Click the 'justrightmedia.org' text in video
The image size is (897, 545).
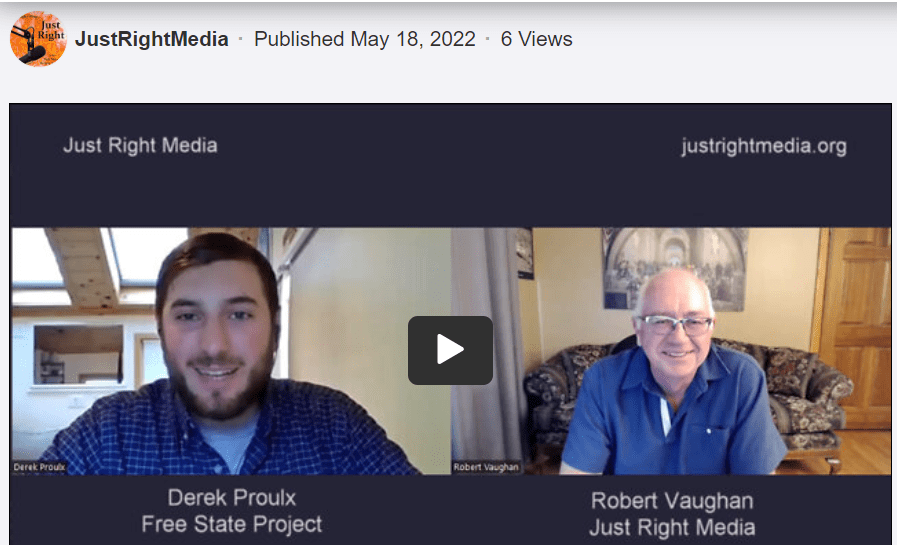click(x=764, y=146)
